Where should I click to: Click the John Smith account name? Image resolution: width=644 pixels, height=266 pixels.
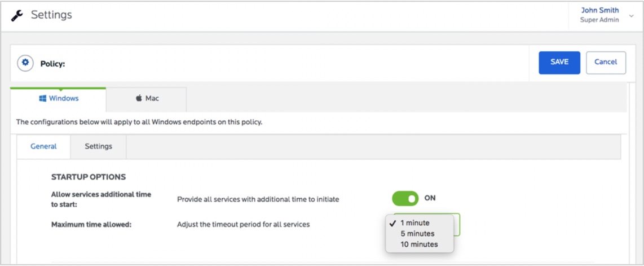pyautogui.click(x=599, y=10)
